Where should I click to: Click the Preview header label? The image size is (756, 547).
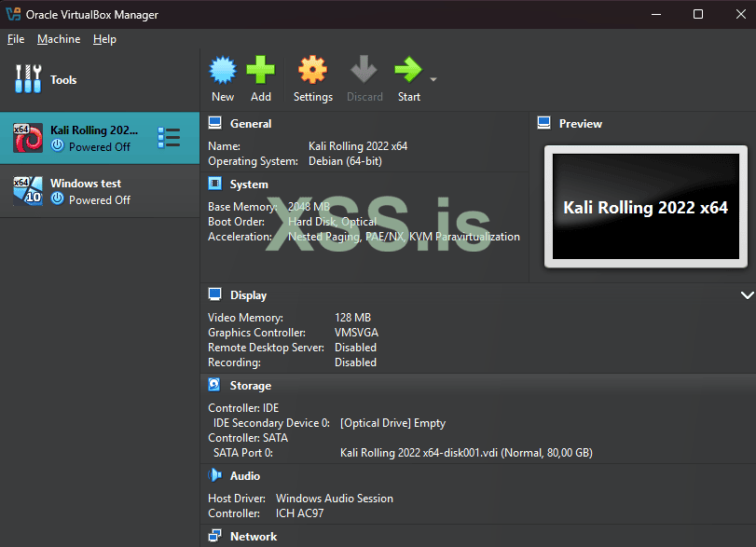[x=581, y=124]
